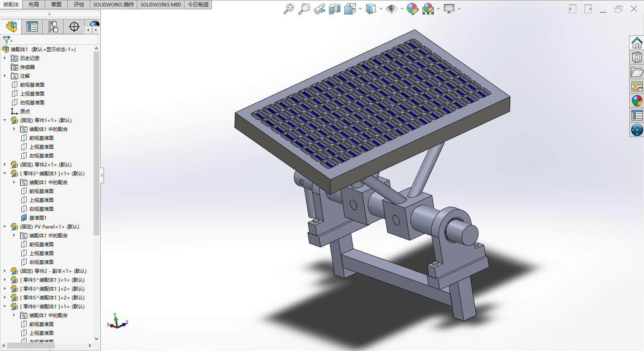Expand the 注解 tree node

point(5,76)
